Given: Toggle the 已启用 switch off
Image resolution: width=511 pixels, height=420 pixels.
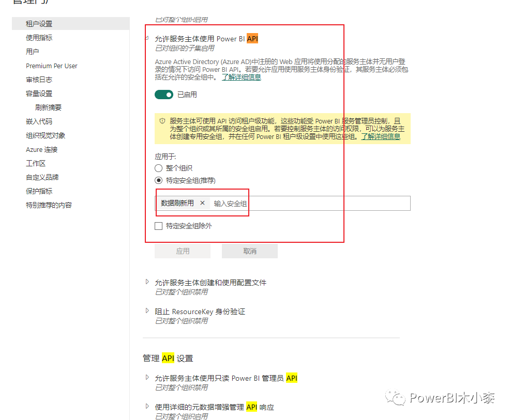Looking at the screenshot, I should (x=164, y=95).
